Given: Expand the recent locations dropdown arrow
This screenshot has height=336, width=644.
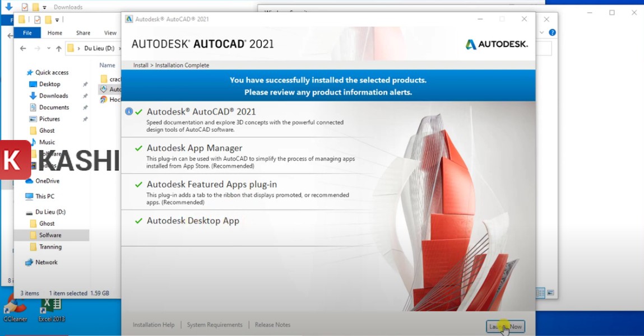Looking at the screenshot, I should coord(49,49).
